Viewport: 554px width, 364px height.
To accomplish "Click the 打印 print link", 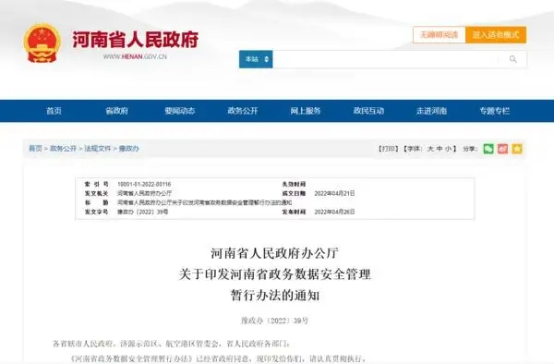I will point(388,149).
